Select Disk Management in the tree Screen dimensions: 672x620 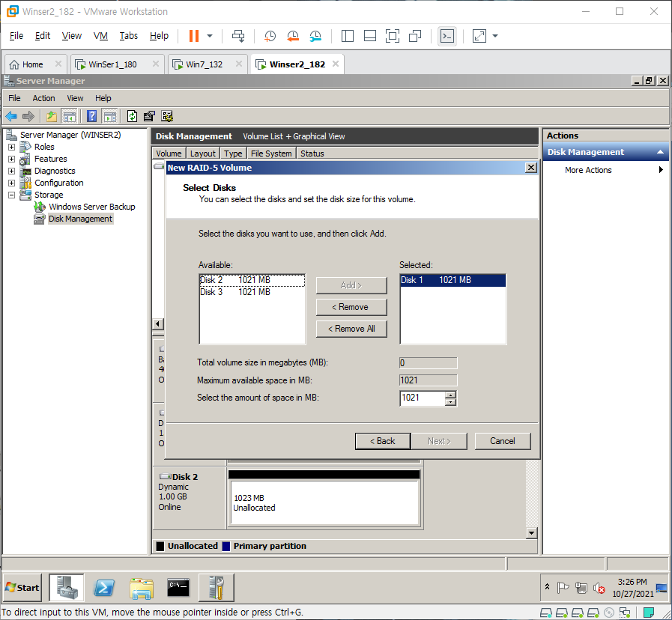[80, 219]
